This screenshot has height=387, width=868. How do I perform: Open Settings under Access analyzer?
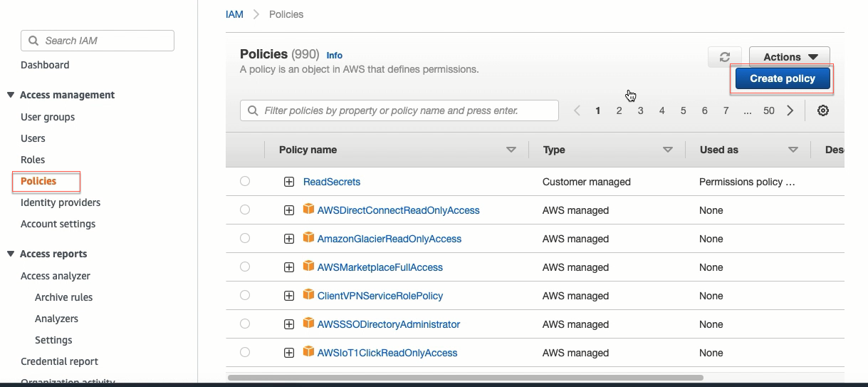click(x=53, y=340)
